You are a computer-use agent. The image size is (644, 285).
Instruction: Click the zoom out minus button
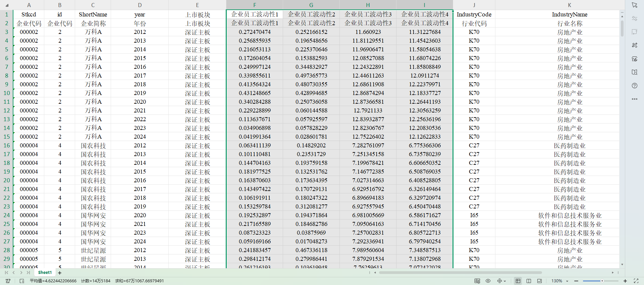click(576, 281)
